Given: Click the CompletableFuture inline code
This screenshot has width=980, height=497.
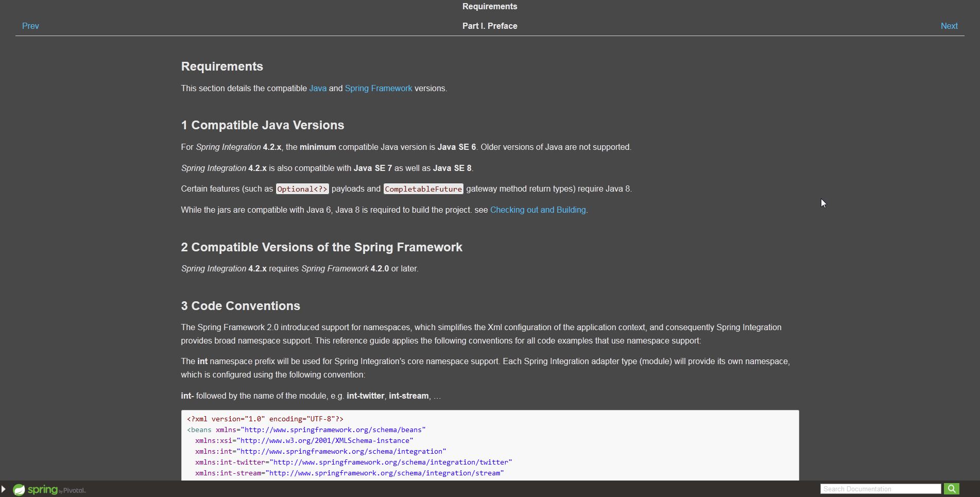Looking at the screenshot, I should coord(423,189).
